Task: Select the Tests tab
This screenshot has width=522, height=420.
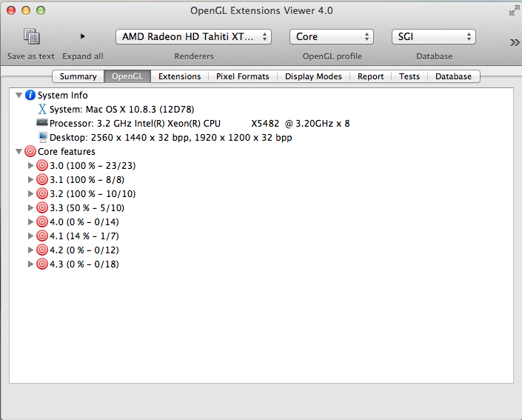Action: click(409, 76)
